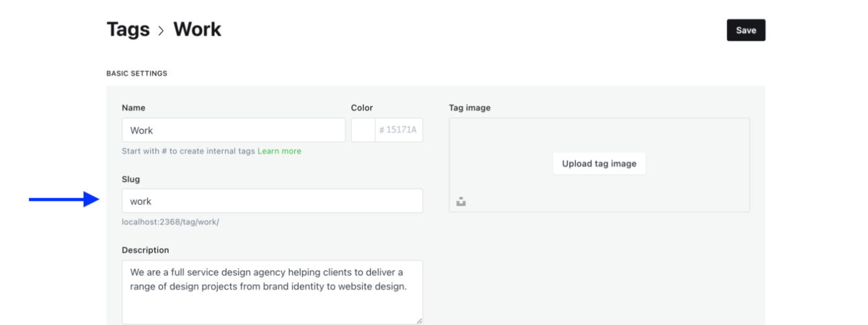Click the Slug input field

coord(272,201)
